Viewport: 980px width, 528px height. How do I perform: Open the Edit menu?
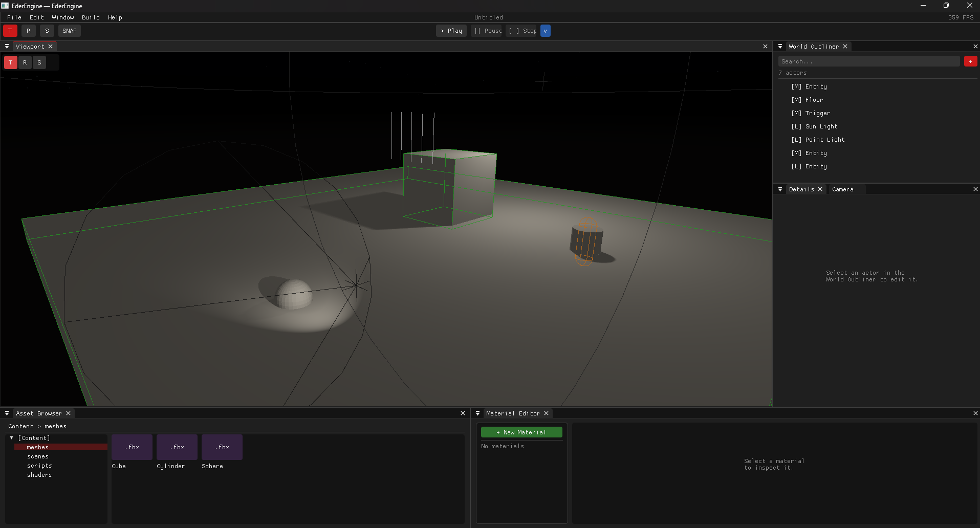point(37,17)
